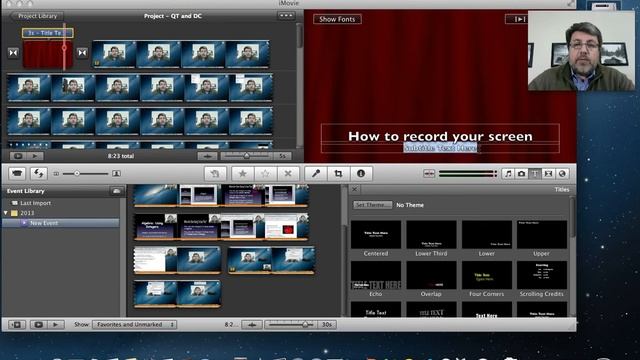
Task: Click the large frame icon right of the clip size slider
Action: pyautogui.click(x=116, y=173)
